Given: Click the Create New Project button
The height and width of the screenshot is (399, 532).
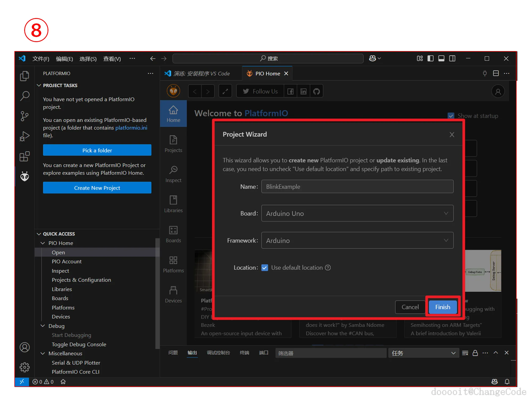Looking at the screenshot, I should (97, 188).
